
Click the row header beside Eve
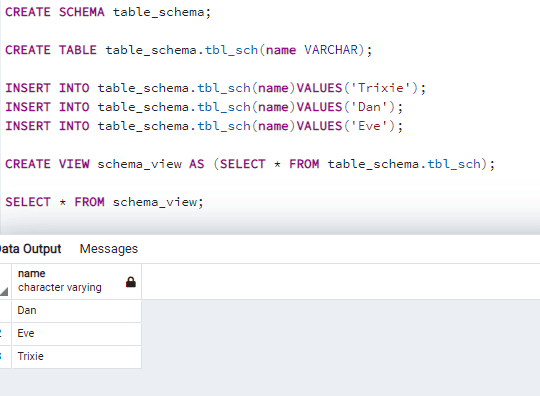click(6, 334)
